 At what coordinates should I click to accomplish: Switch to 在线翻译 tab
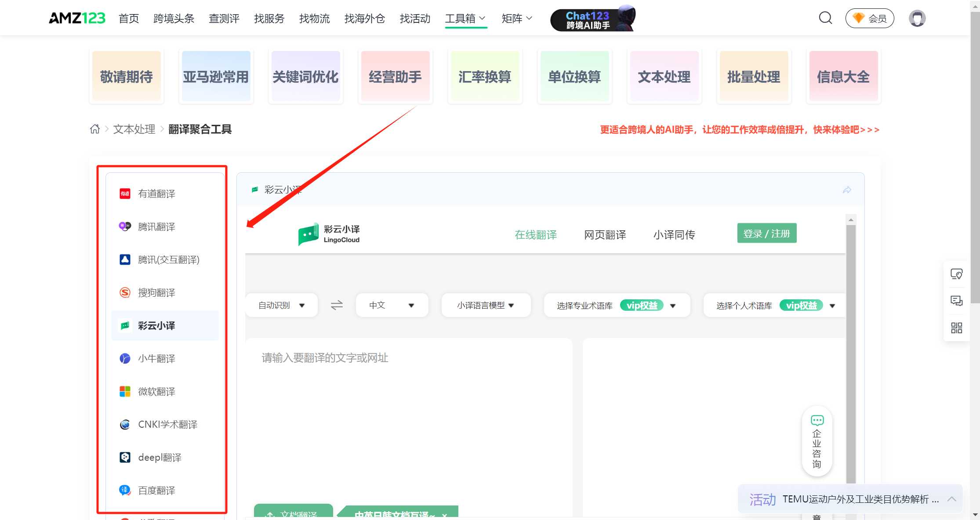click(536, 235)
